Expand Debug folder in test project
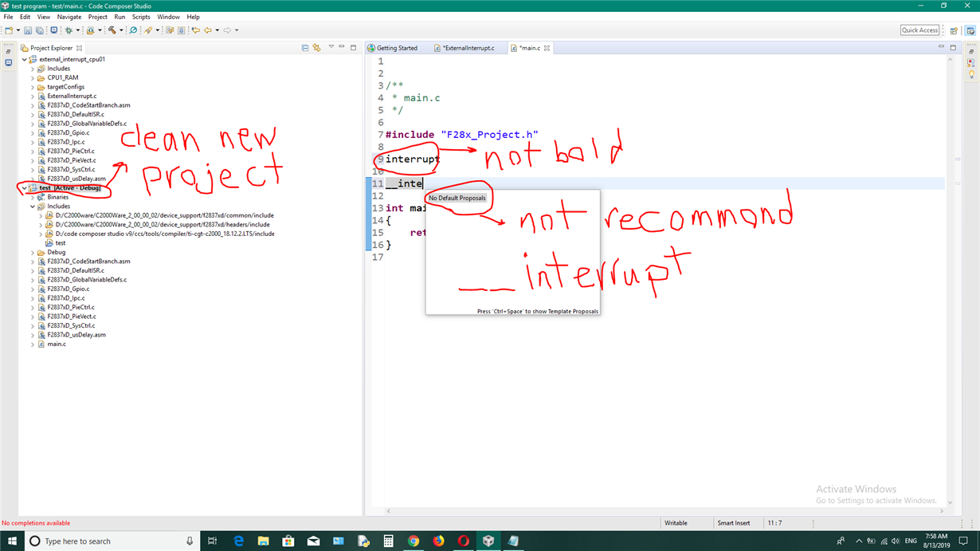 [33, 252]
